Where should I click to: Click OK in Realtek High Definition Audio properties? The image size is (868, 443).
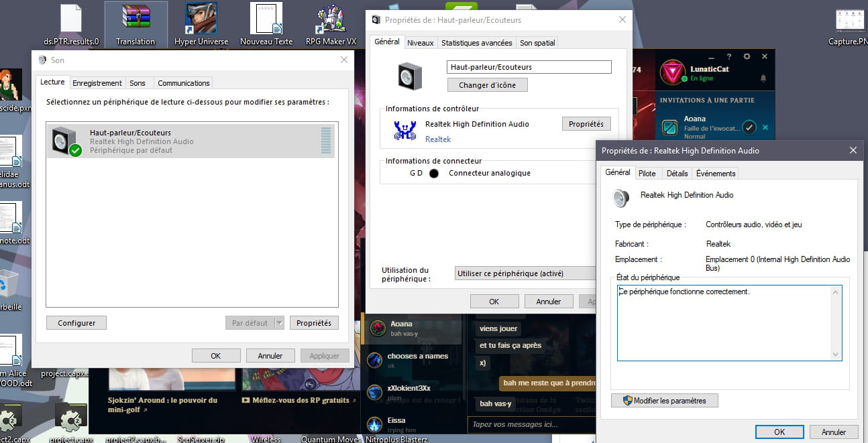pos(779,432)
